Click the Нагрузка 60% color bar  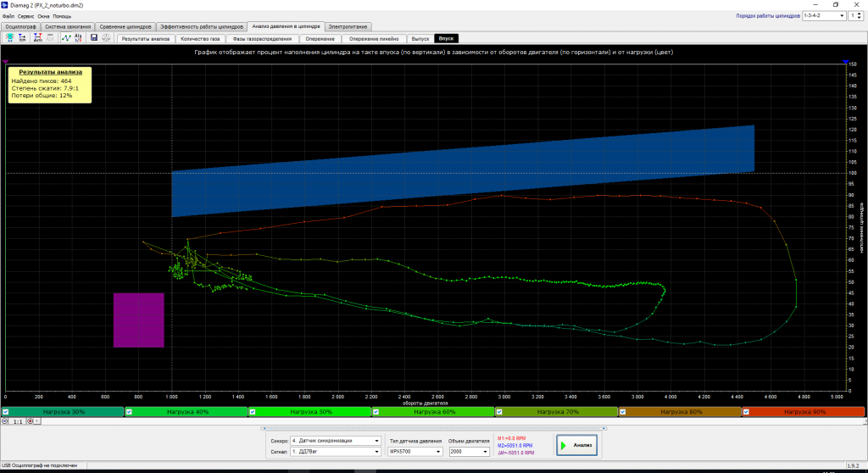(433, 412)
